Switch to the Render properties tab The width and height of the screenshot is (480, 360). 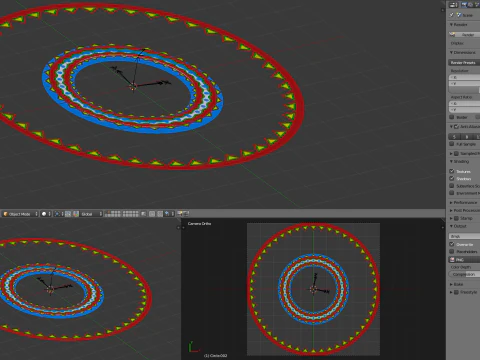464,5
